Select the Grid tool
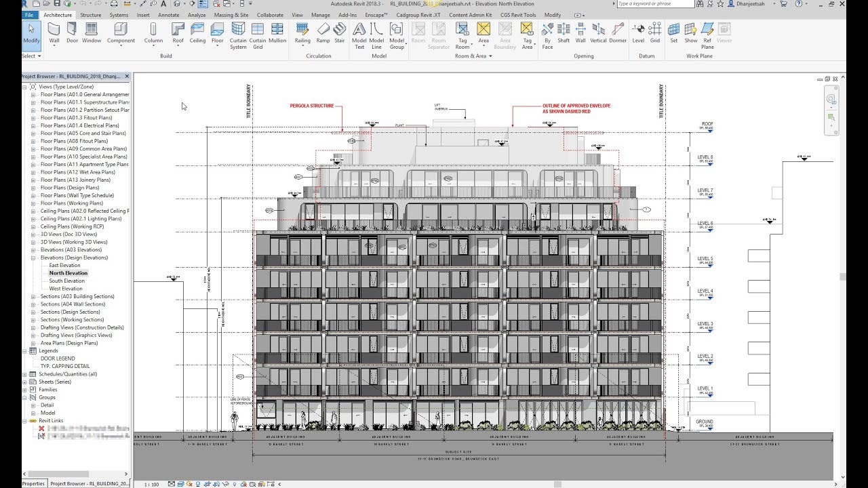868x488 pixels. click(655, 32)
